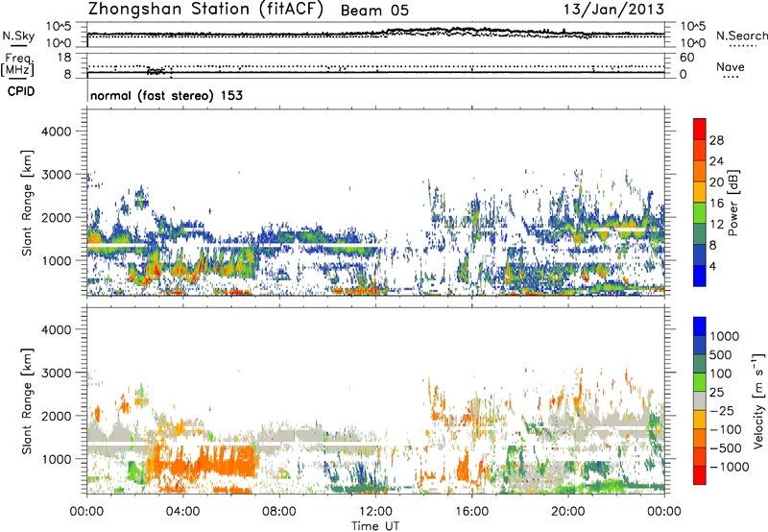Click the 'Velocity [m s-1]' colorbar label

click(758, 400)
